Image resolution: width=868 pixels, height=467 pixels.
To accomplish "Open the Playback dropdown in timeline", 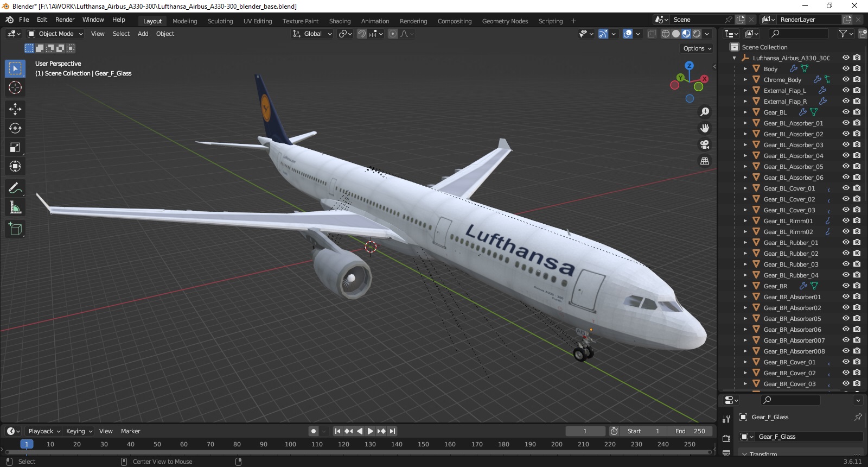I will (x=44, y=431).
